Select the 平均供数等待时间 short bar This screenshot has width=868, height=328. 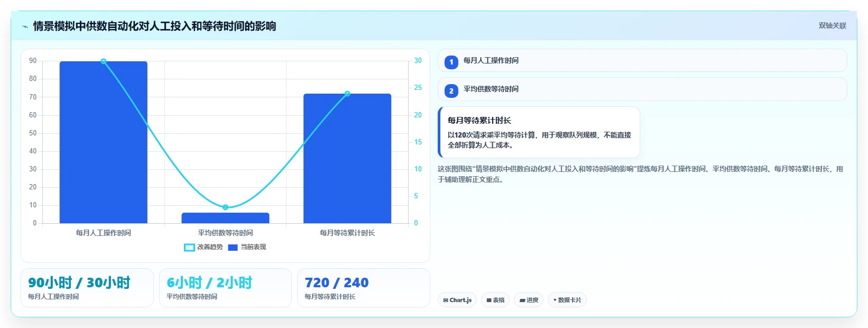[225, 218]
